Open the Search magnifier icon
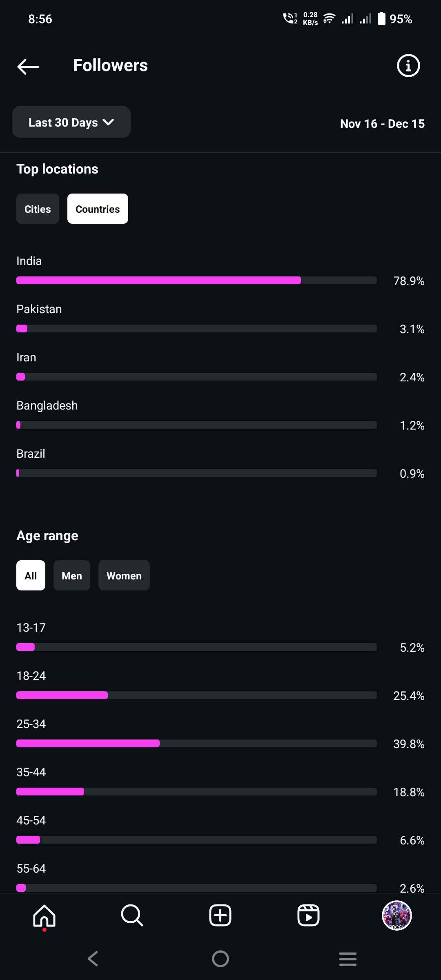441x980 pixels. [x=132, y=915]
